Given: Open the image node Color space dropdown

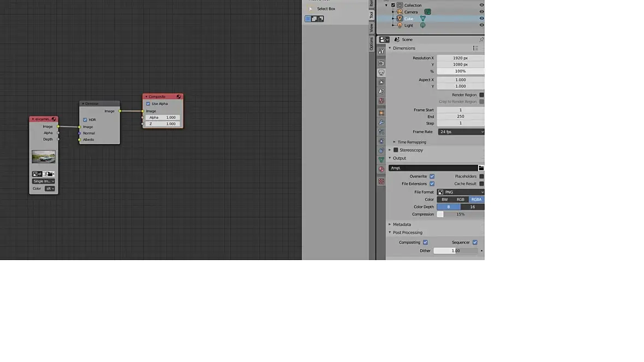Looking at the screenshot, I should coord(50,189).
